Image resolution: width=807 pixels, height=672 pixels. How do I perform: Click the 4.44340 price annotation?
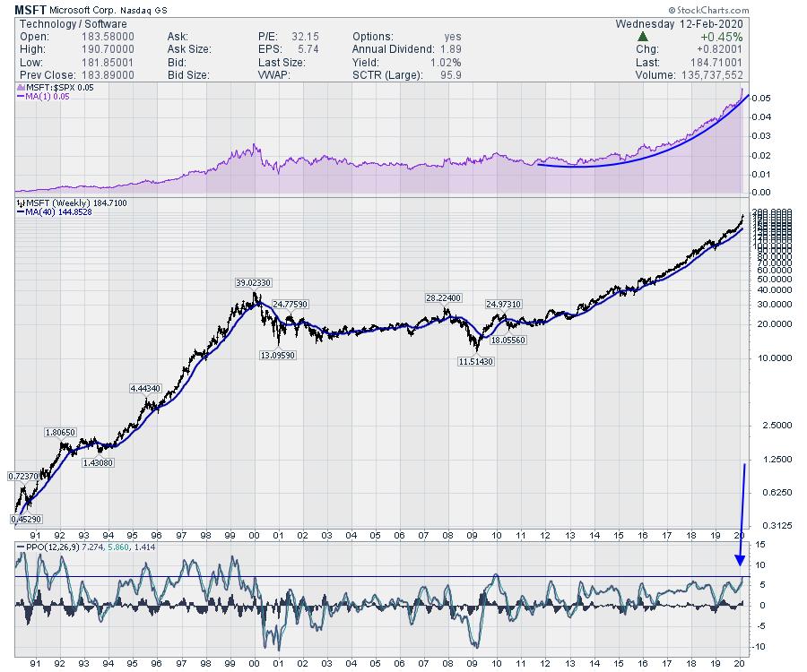click(145, 388)
